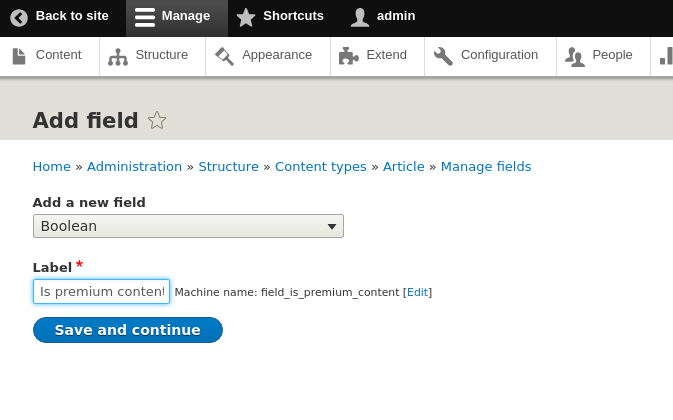Click the Extend puzzle piece icon
Image resolution: width=673 pixels, height=420 pixels.
(349, 56)
